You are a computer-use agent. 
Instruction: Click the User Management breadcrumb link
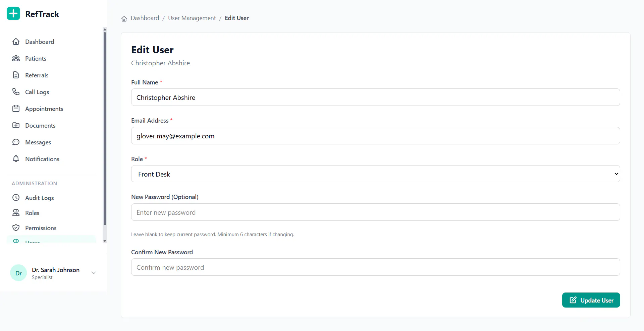tap(192, 18)
